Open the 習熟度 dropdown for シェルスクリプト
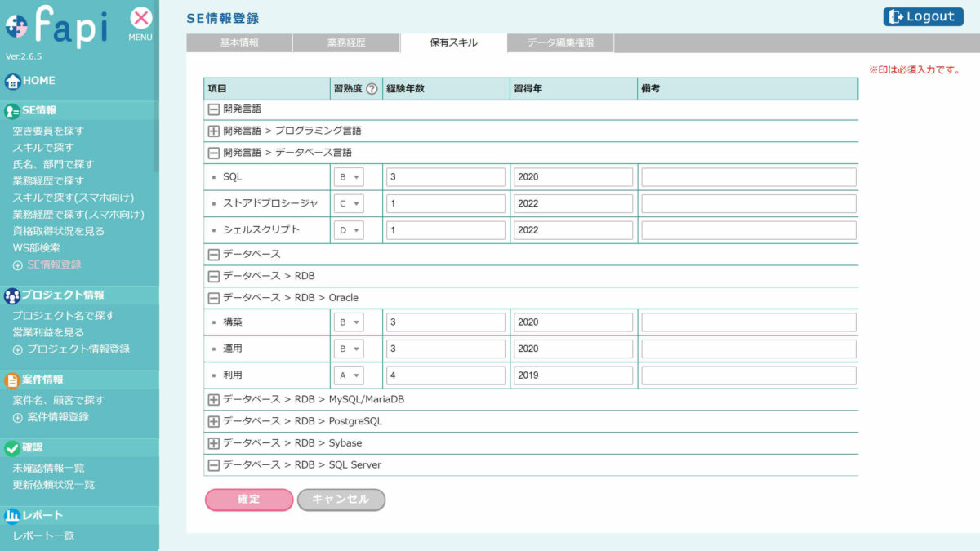Image resolution: width=980 pixels, height=551 pixels. click(x=349, y=231)
